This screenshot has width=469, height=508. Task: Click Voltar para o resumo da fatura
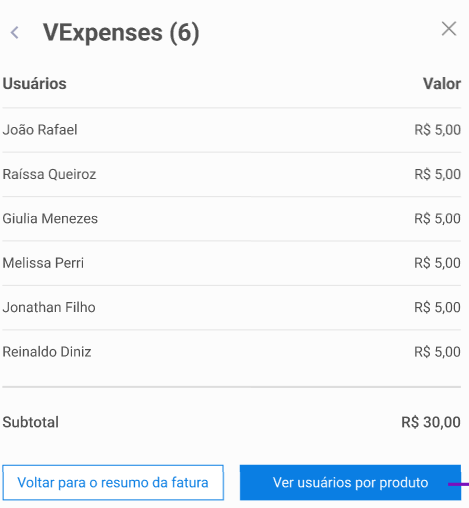point(113,482)
